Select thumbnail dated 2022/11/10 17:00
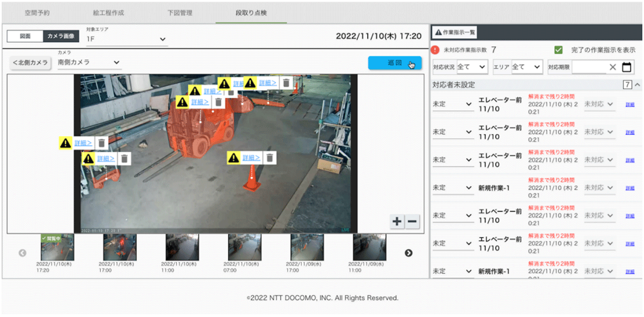Screen dimensions: 644x317 (x=119, y=247)
